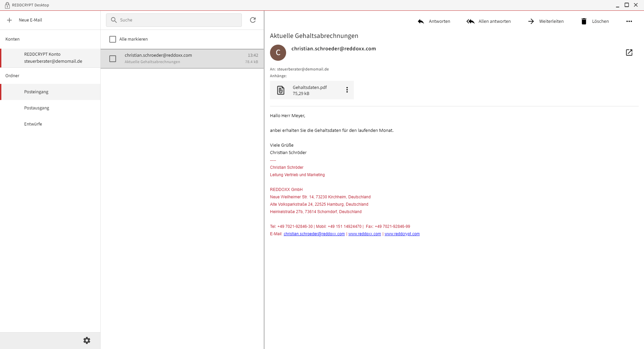The width and height of the screenshot is (644, 349).
Task: Open the Postausgang folder
Action: pos(37,108)
